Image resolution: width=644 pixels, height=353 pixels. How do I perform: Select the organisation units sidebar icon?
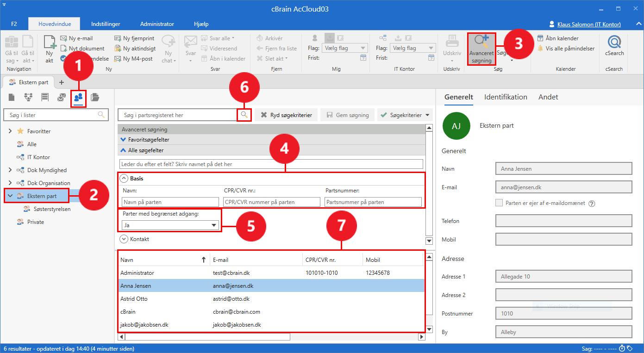28,97
